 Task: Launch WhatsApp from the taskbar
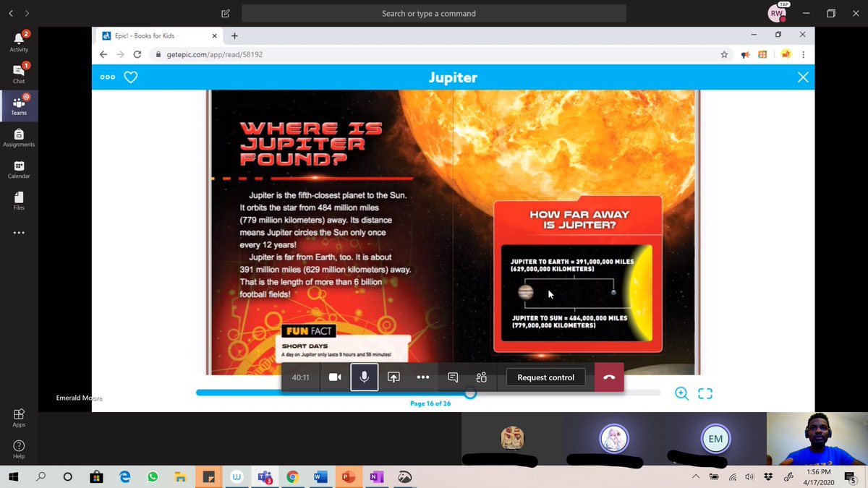click(x=152, y=477)
